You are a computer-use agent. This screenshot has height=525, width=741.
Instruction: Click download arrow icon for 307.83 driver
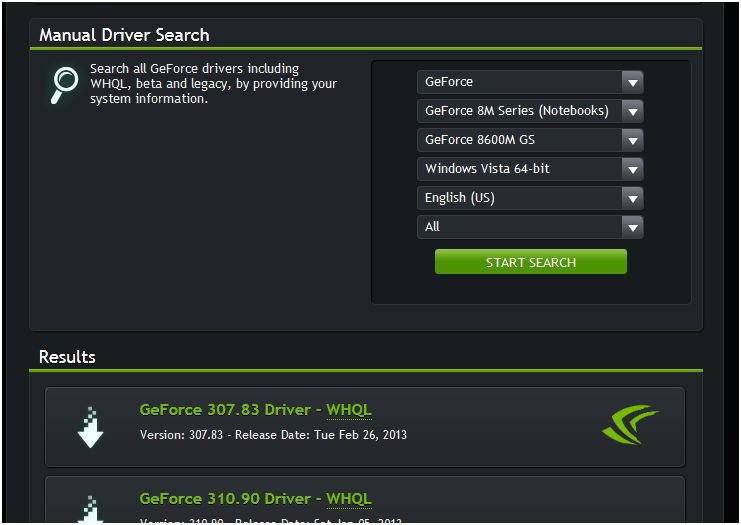[90, 427]
